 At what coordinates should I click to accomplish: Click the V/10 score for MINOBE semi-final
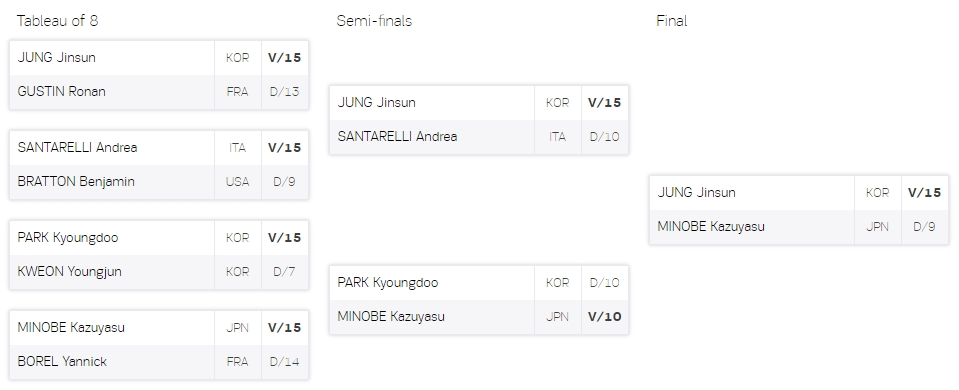coord(604,317)
